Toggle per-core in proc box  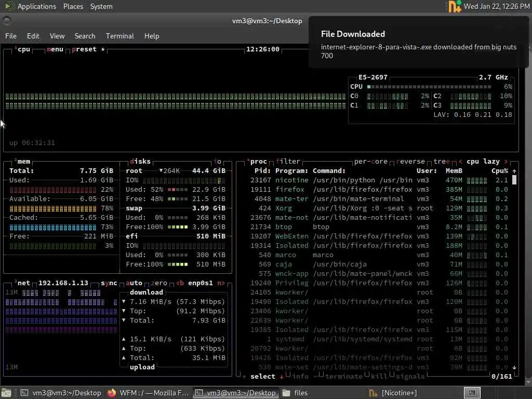pyautogui.click(x=371, y=162)
